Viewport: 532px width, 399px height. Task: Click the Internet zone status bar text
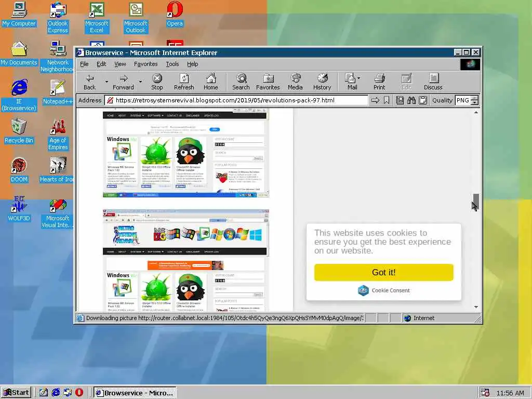(x=424, y=318)
